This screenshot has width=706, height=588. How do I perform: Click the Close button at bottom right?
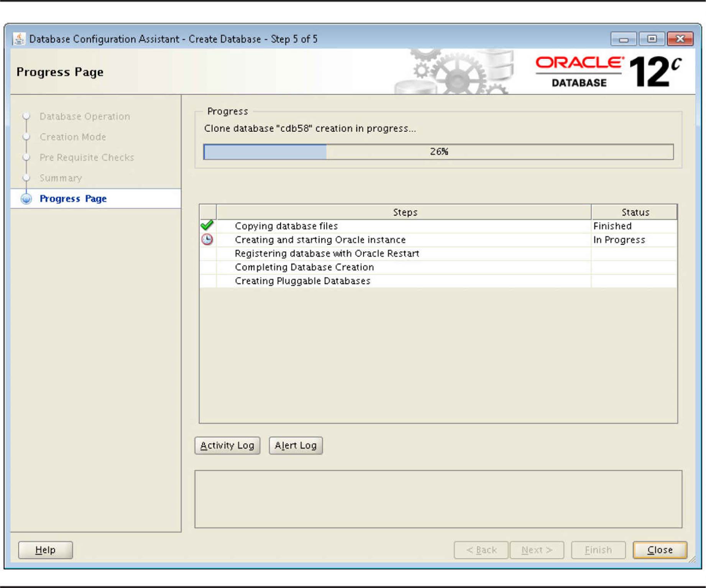(x=660, y=550)
